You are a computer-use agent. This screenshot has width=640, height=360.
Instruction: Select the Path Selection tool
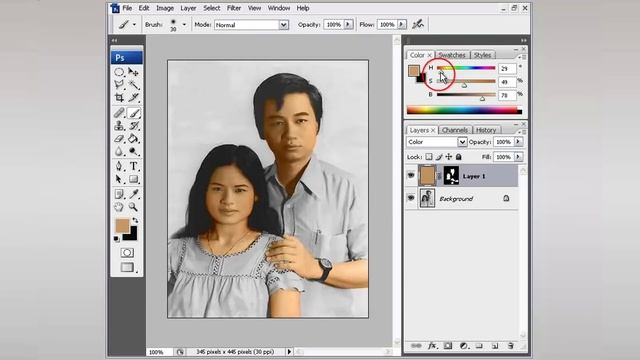[119, 179]
